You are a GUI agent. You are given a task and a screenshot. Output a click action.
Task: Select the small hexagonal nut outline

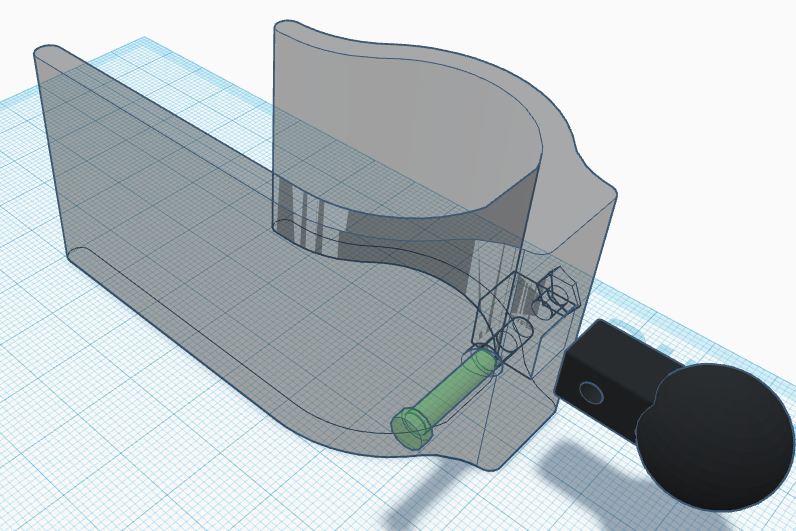click(x=556, y=293)
